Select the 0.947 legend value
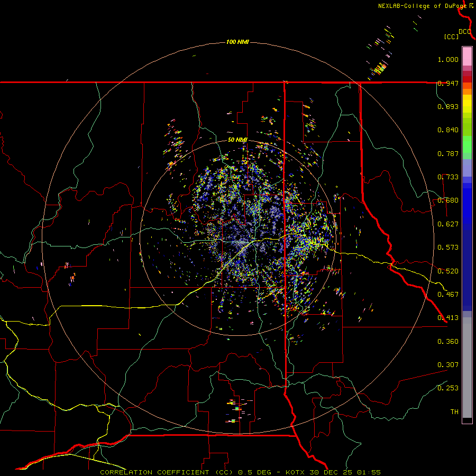 coord(448,83)
